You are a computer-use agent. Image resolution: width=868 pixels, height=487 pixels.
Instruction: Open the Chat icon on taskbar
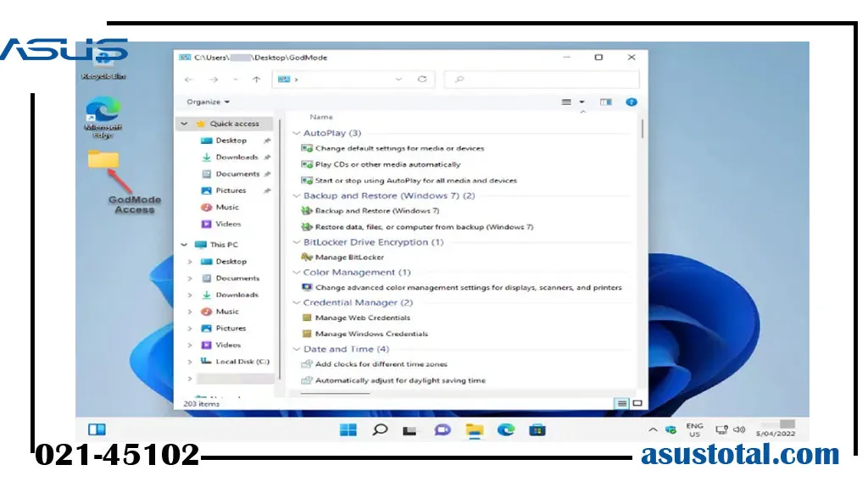(x=442, y=430)
